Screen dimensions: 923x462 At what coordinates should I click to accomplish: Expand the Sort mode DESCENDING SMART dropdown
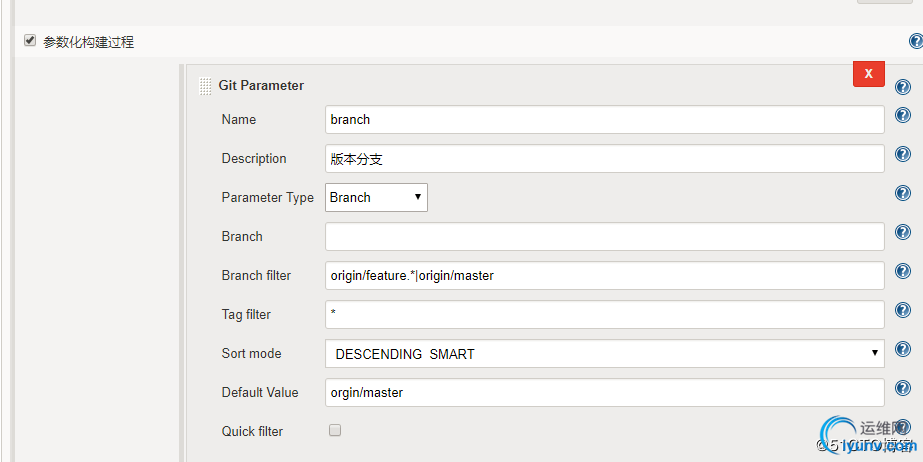(x=604, y=353)
